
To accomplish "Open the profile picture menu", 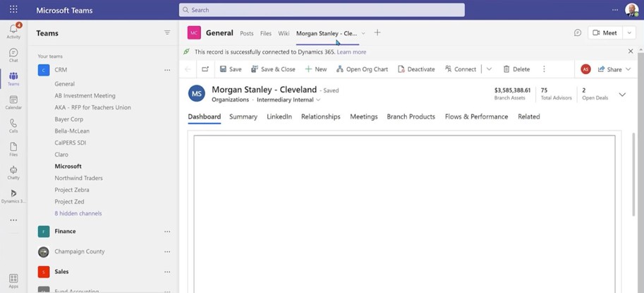I will coord(632,10).
